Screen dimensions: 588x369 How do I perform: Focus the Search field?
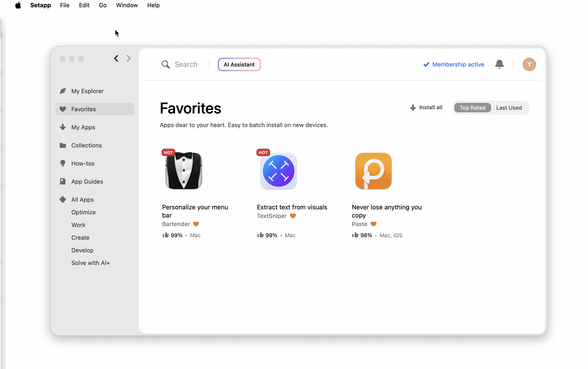pos(186,64)
